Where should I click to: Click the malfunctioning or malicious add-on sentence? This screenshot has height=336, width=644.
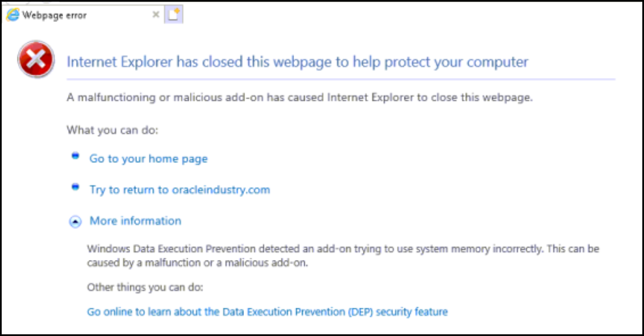tap(299, 97)
